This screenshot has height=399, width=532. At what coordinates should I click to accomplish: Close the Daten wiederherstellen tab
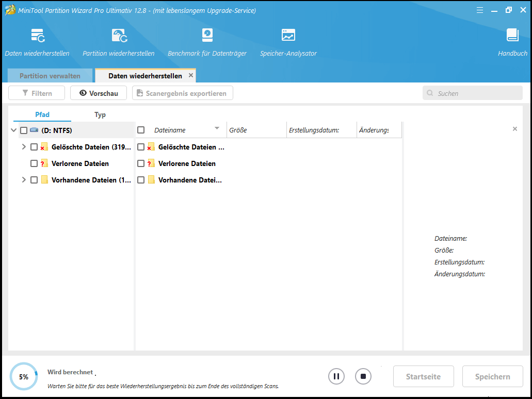click(x=191, y=75)
